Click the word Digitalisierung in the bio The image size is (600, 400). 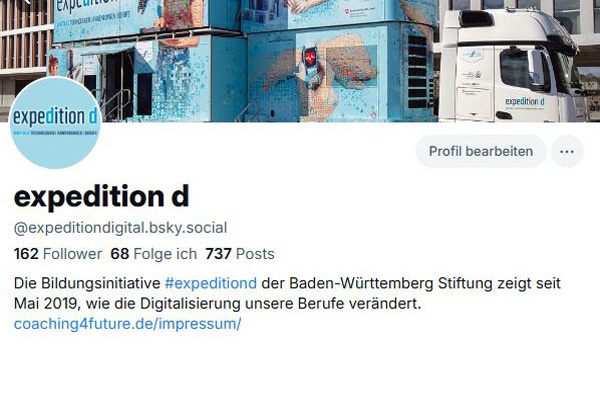click(x=190, y=304)
